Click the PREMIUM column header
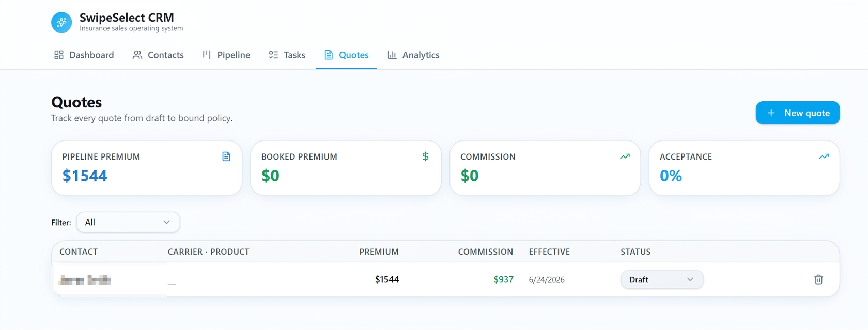 [x=379, y=252]
